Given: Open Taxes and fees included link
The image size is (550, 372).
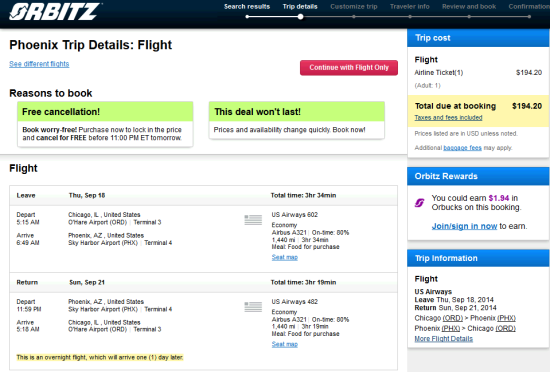Looking at the screenshot, I should coord(448,117).
